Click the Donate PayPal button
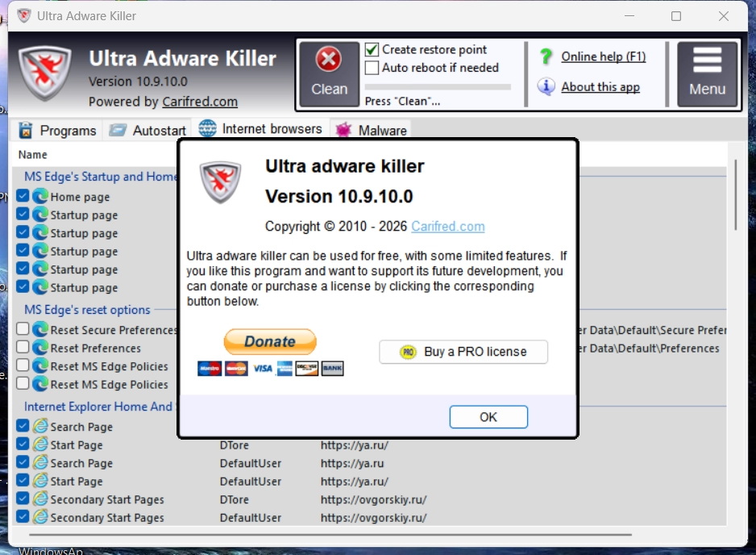The width and height of the screenshot is (756, 555). (x=270, y=342)
